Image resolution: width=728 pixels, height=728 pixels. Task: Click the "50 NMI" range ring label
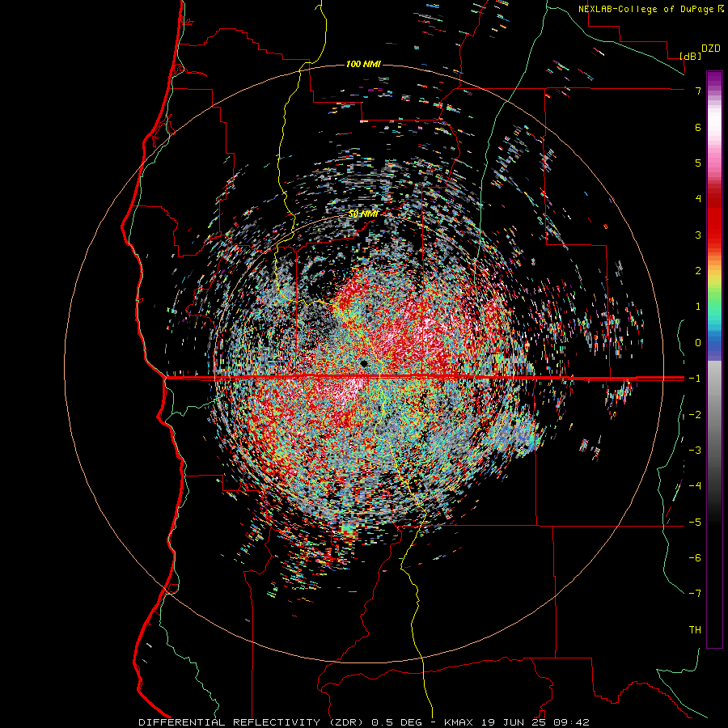pyautogui.click(x=363, y=214)
